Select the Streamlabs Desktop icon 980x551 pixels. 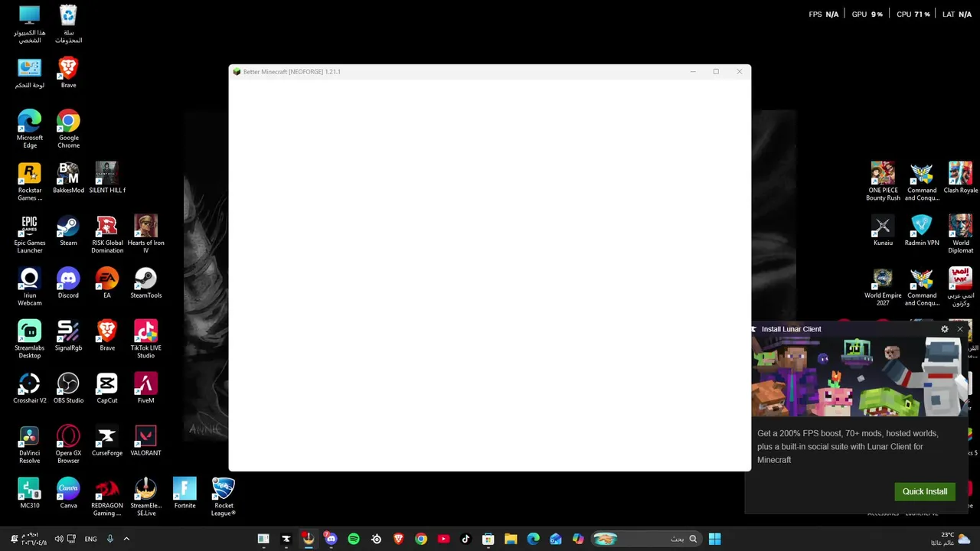coord(30,339)
